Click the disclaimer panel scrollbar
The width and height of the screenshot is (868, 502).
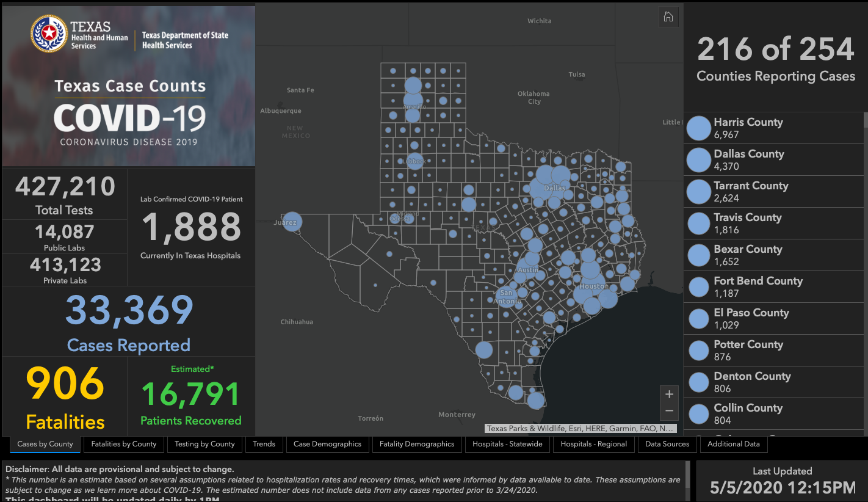(689, 481)
